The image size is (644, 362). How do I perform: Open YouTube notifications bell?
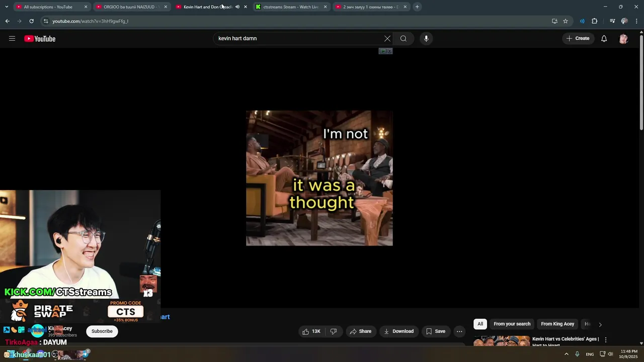coord(604,39)
